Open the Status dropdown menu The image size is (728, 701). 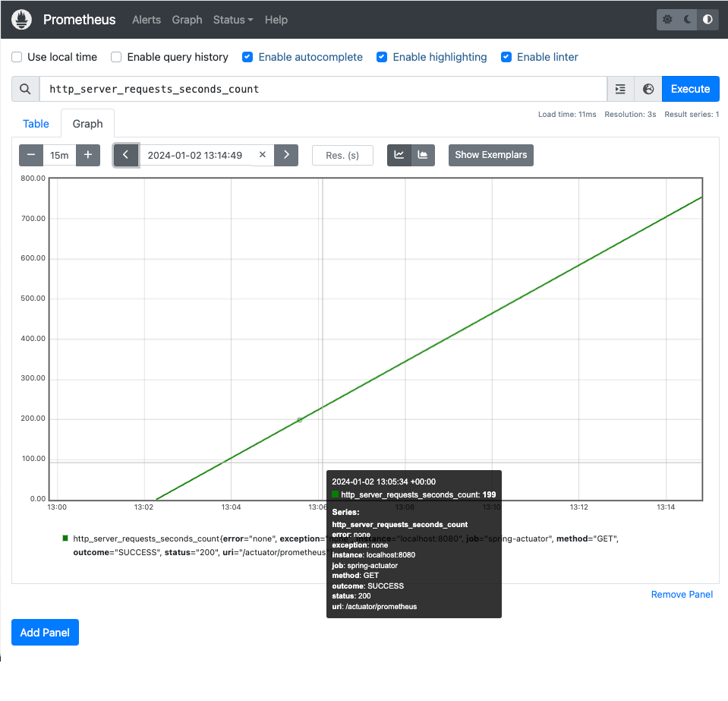[x=233, y=20]
